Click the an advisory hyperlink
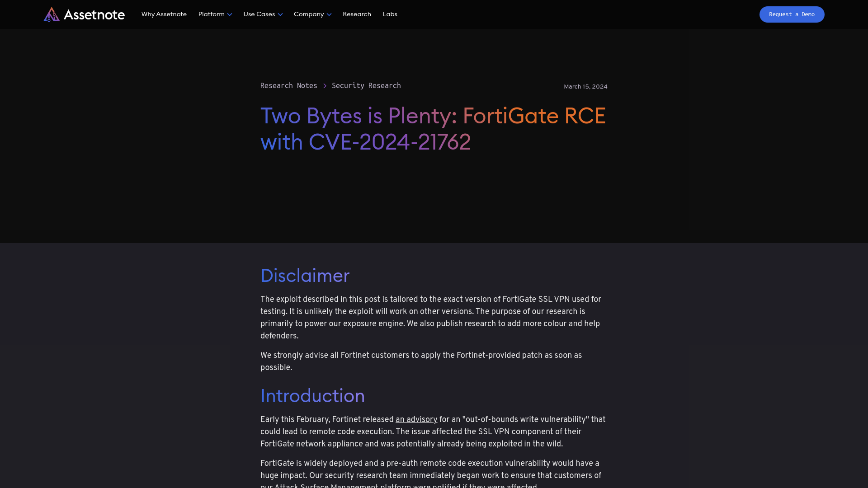The image size is (868, 488). (x=416, y=419)
